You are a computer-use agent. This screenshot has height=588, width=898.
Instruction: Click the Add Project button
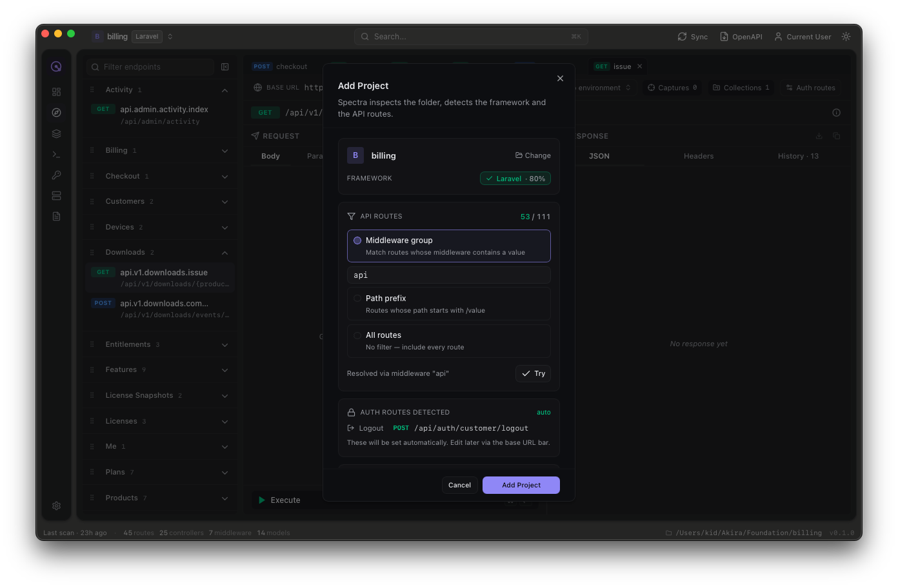tap(521, 485)
